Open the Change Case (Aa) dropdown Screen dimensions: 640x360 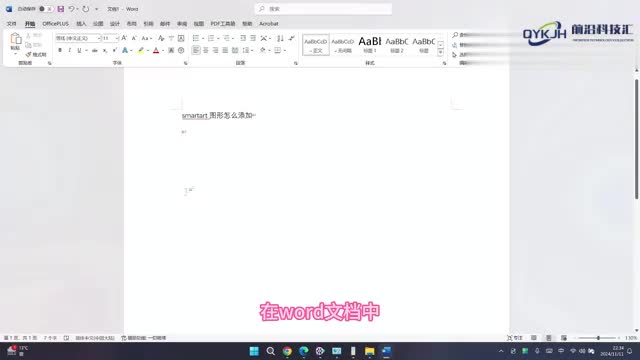pyautogui.click(x=147, y=38)
